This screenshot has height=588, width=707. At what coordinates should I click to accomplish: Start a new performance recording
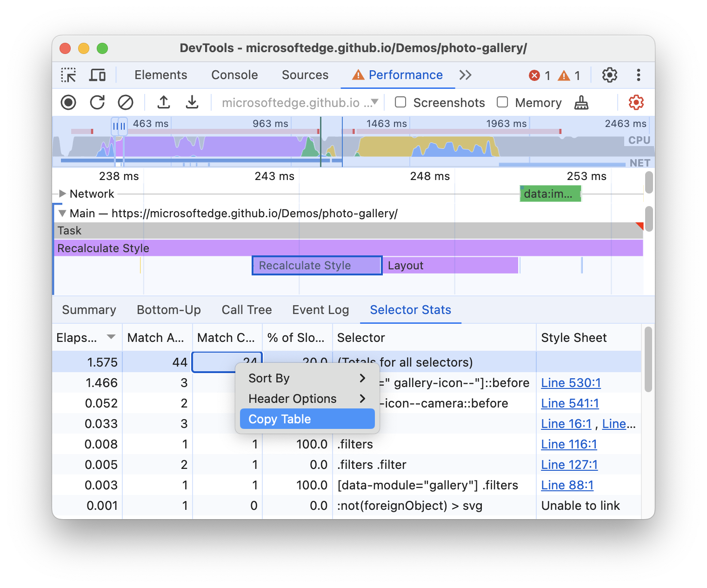point(68,102)
